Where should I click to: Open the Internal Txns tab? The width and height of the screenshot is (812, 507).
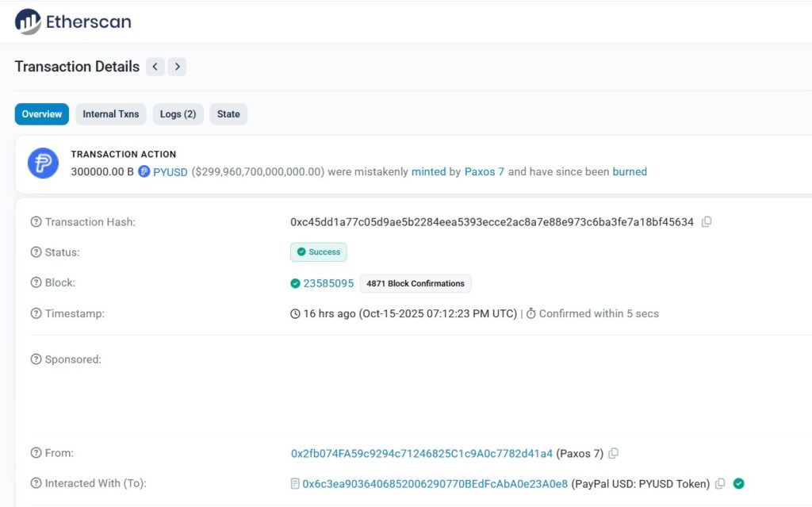(110, 113)
